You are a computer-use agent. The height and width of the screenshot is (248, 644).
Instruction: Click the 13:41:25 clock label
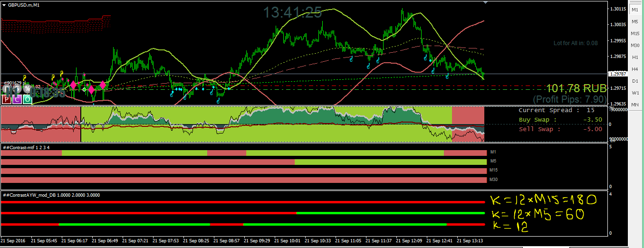292,13
